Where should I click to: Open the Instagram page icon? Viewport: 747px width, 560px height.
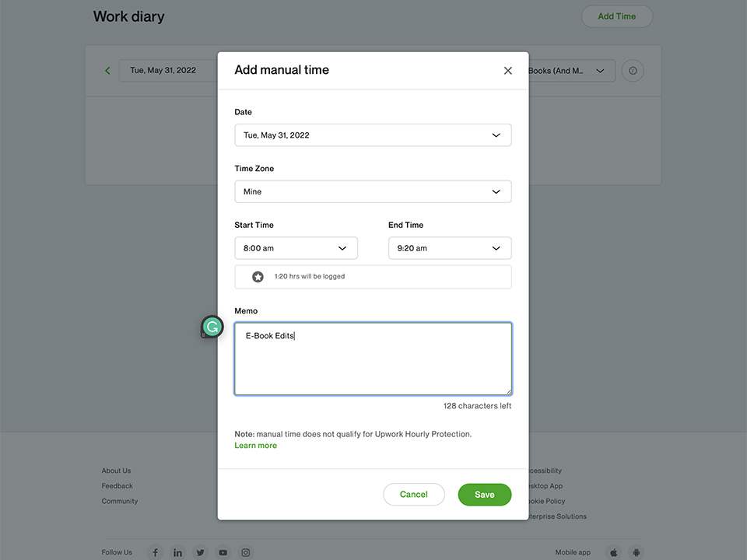coord(245,552)
